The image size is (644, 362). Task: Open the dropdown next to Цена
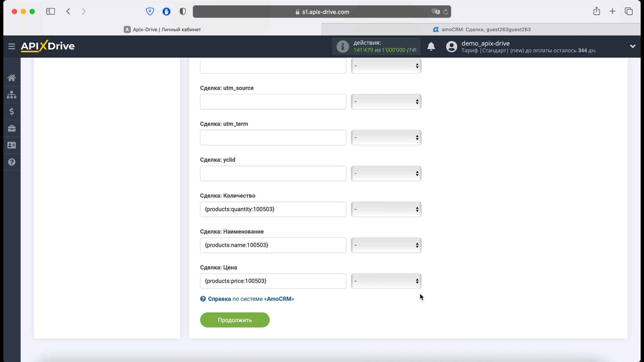386,281
